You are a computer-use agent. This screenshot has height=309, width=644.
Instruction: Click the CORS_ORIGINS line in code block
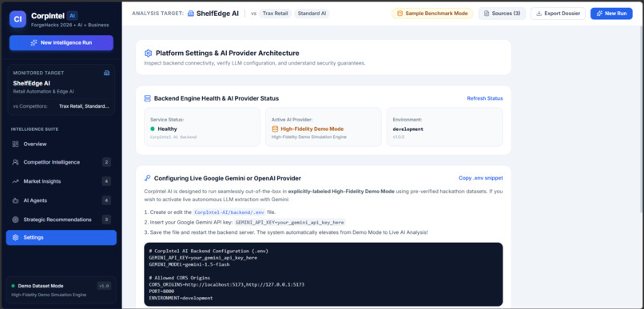[227, 284]
